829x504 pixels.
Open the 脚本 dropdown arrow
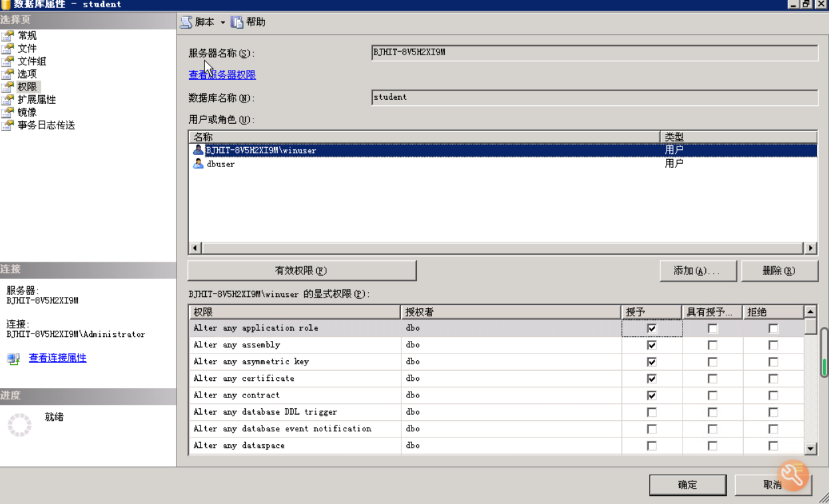(x=222, y=23)
